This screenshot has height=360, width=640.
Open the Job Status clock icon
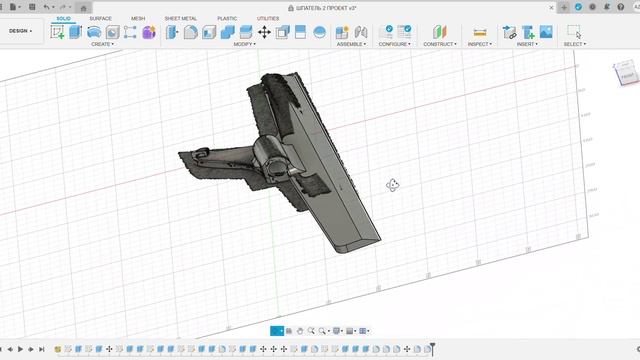(593, 7)
